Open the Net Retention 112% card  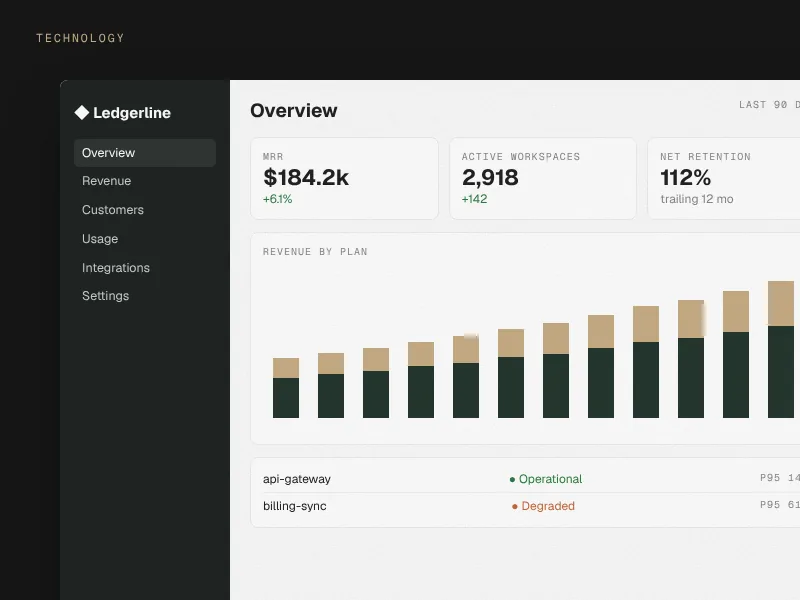(723, 179)
